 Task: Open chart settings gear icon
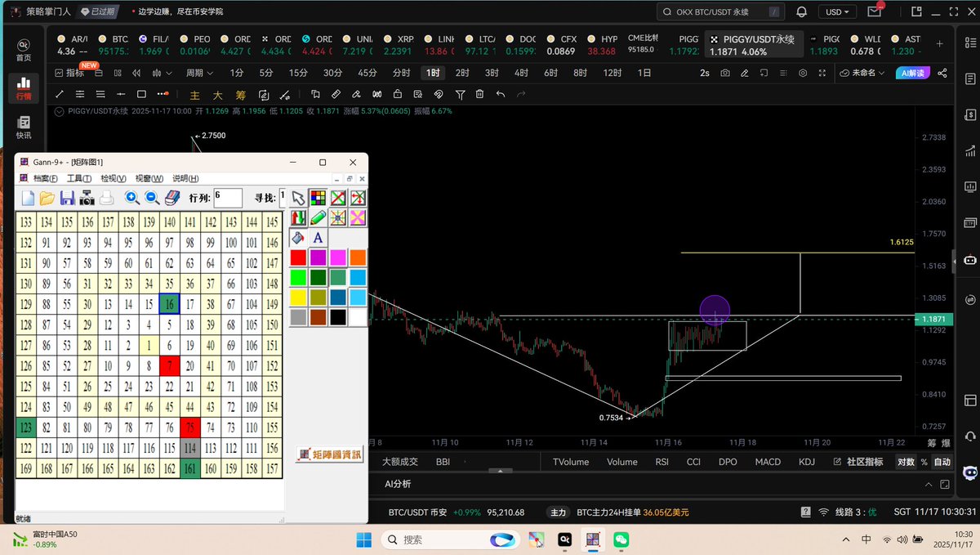click(x=802, y=73)
